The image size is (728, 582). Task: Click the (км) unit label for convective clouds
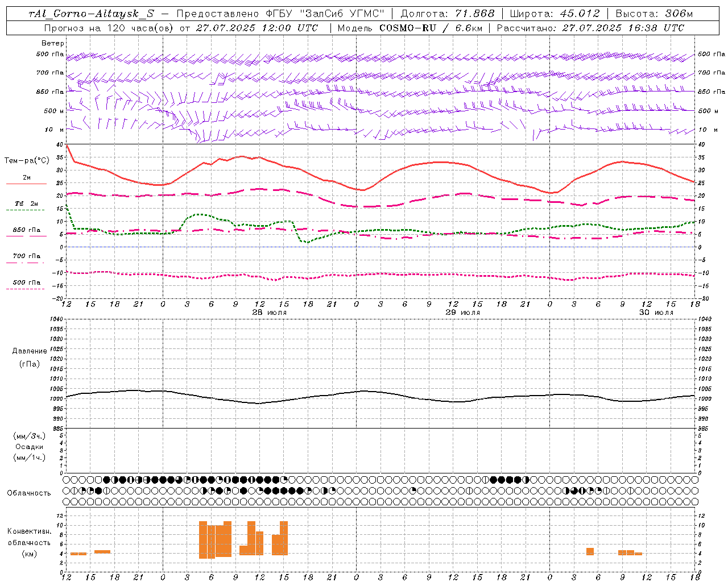[x=29, y=554]
